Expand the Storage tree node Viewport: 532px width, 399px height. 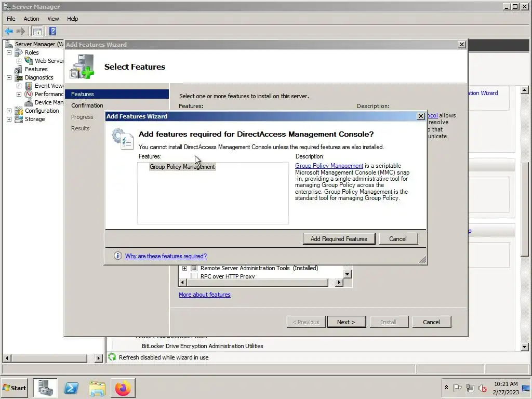(x=9, y=119)
